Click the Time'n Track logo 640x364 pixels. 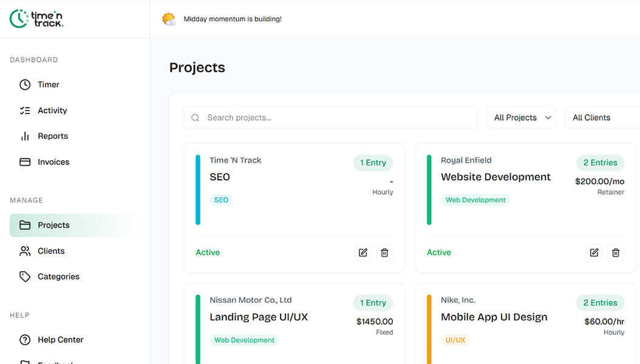tap(37, 19)
